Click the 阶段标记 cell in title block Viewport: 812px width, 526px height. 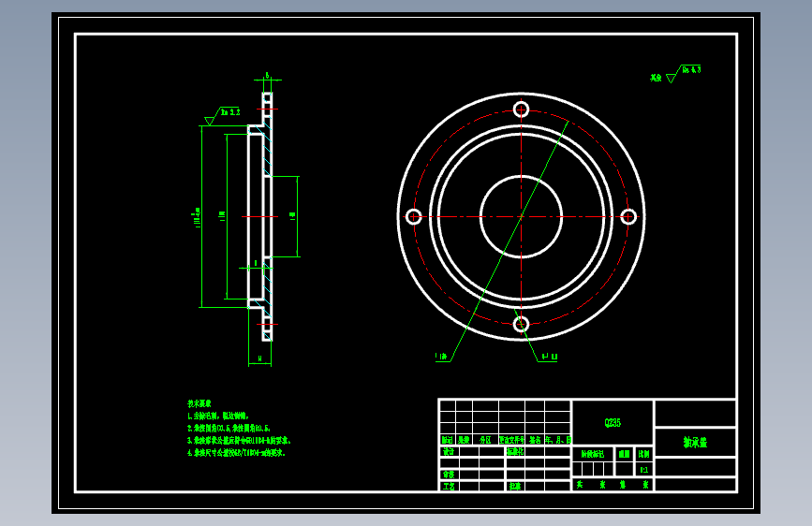pyautogui.click(x=593, y=454)
